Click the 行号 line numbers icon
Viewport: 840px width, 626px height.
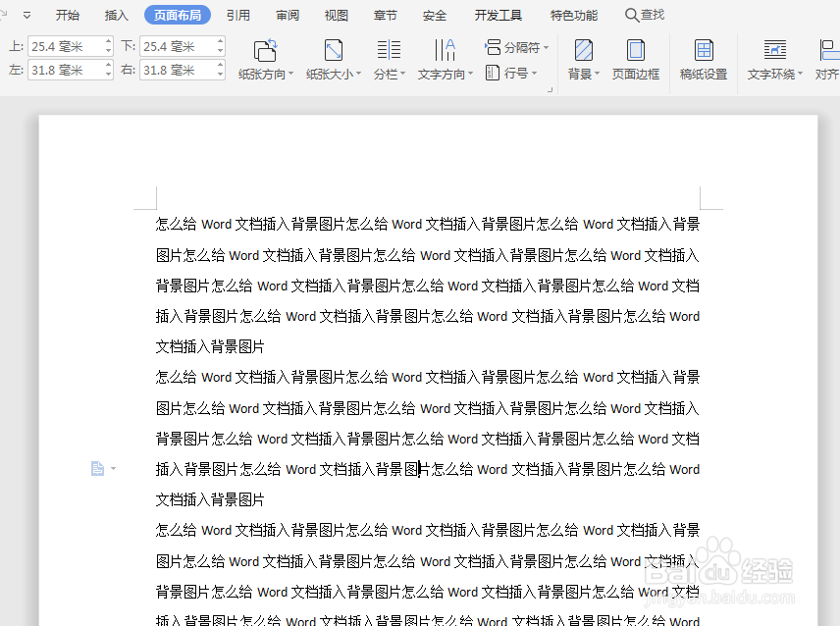click(x=493, y=73)
